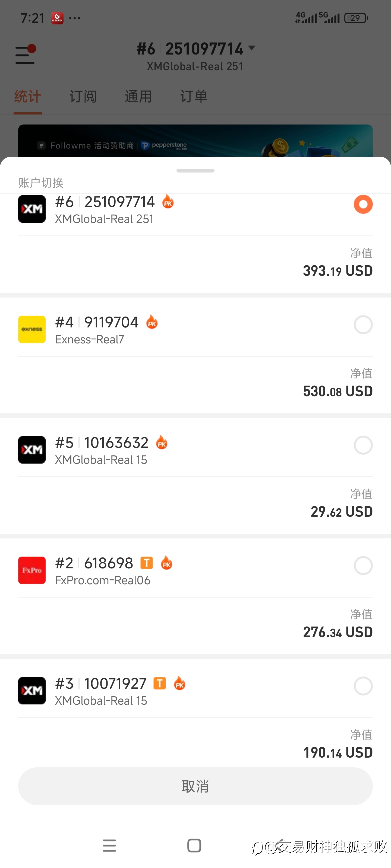Tap the red FxPro logo icon

pos(32,570)
